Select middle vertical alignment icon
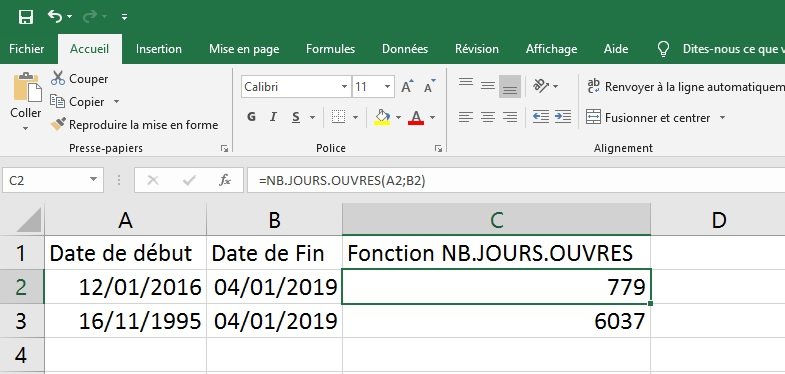This screenshot has height=374, width=785. [x=488, y=86]
